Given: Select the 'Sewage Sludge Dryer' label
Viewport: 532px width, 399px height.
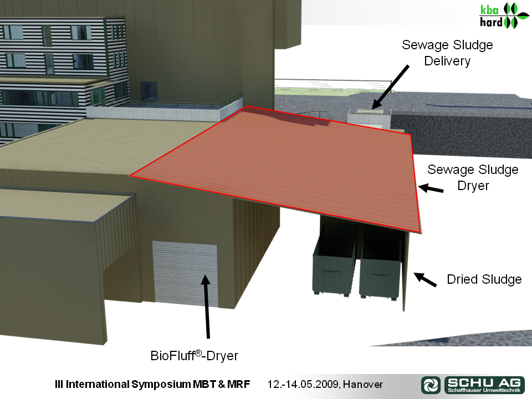Looking at the screenshot, I should click(x=473, y=177).
